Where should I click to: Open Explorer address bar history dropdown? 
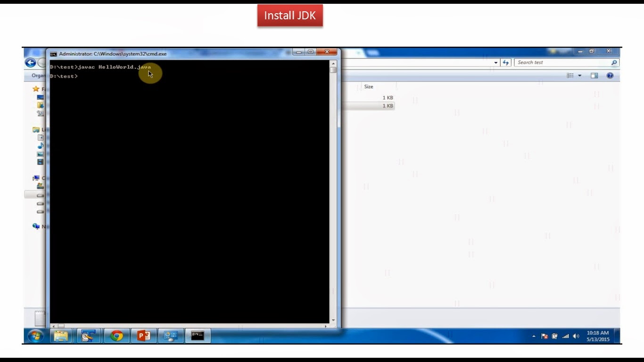click(496, 63)
